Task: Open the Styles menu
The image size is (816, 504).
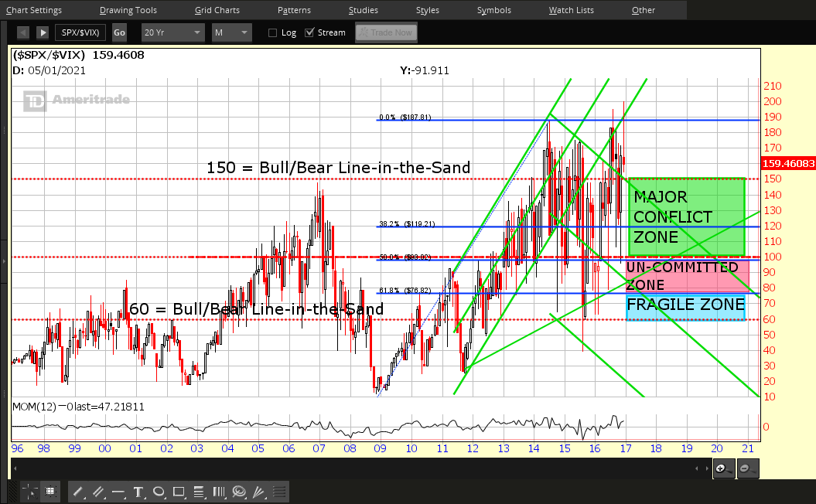Action: point(427,10)
